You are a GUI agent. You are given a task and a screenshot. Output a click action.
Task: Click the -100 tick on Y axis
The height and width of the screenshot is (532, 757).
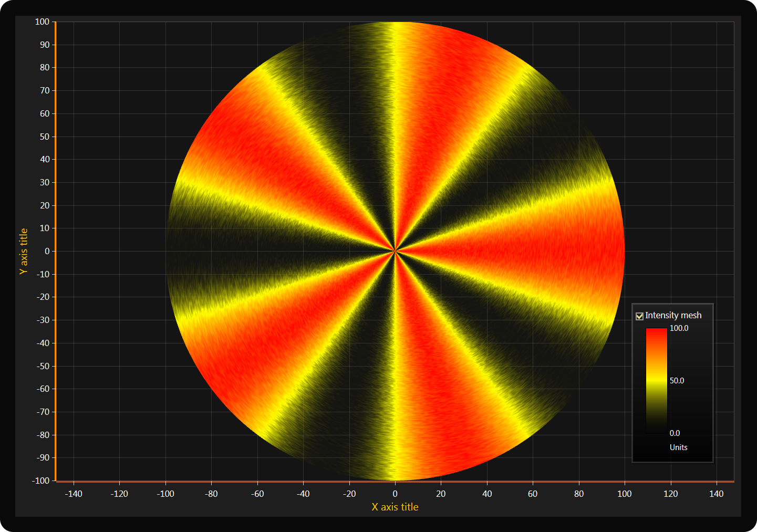41,481
